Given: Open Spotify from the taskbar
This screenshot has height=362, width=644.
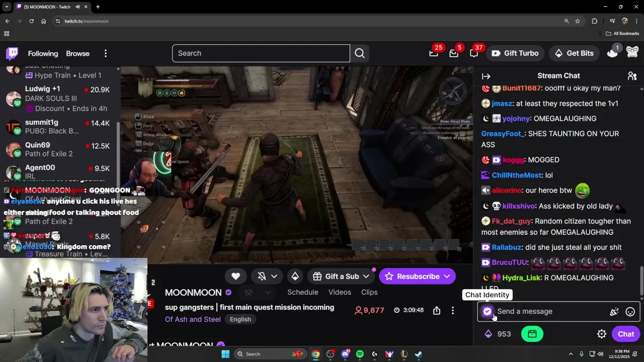Looking at the screenshot, I should [360, 354].
